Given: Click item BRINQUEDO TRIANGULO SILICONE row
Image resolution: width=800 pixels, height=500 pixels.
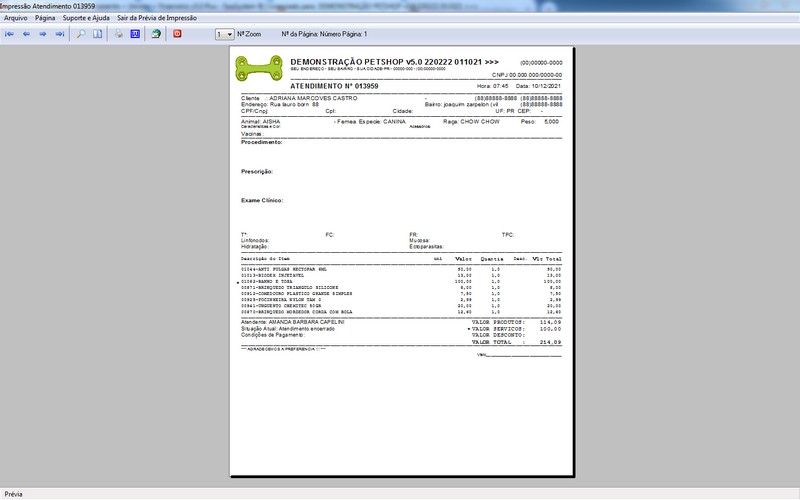Looking at the screenshot, I should click(401, 288).
